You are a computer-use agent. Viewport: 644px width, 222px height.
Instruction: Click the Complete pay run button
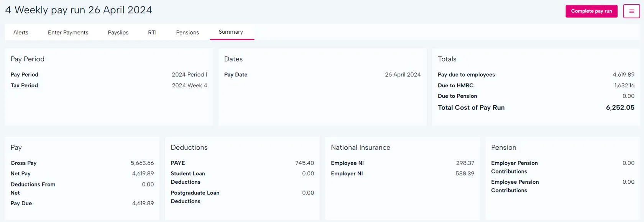click(591, 11)
